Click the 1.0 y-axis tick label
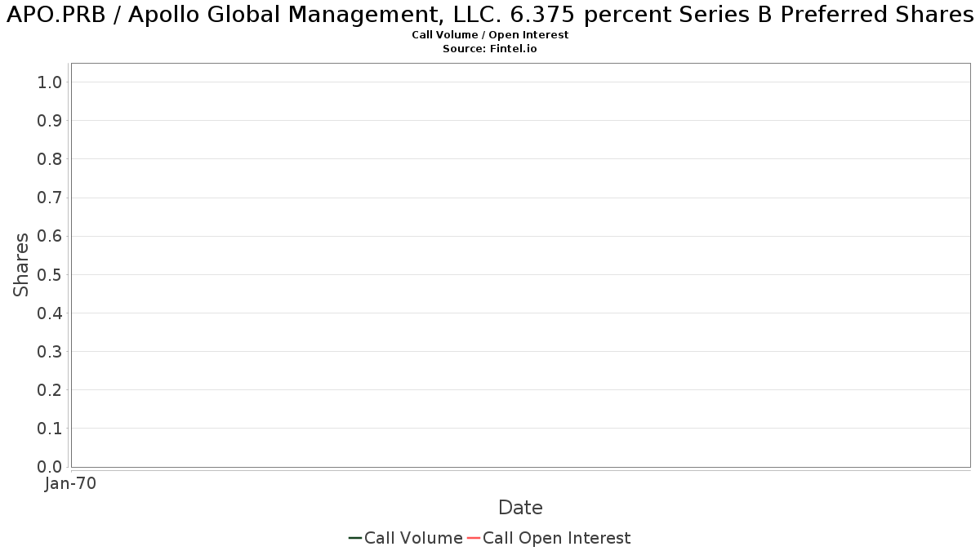The width and height of the screenshot is (980, 551). click(50, 82)
